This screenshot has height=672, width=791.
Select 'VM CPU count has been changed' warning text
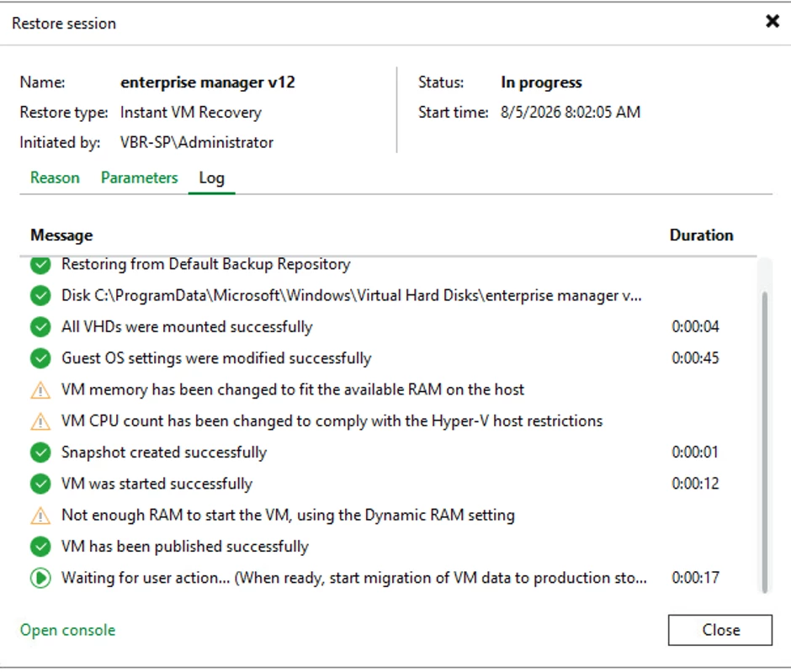tap(332, 421)
